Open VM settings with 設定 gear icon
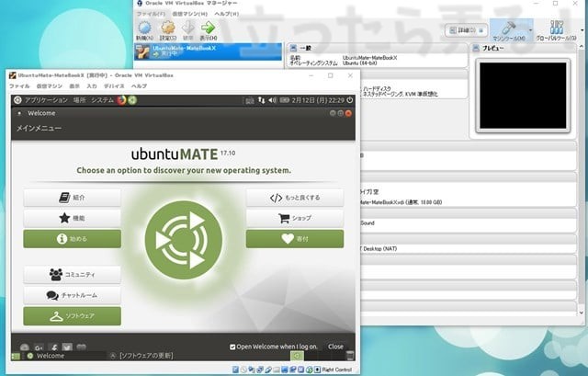 click(x=168, y=28)
